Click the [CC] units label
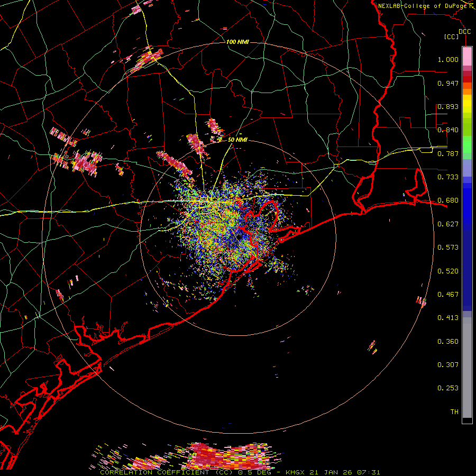Viewport: 476px width, 476px height. click(451, 36)
